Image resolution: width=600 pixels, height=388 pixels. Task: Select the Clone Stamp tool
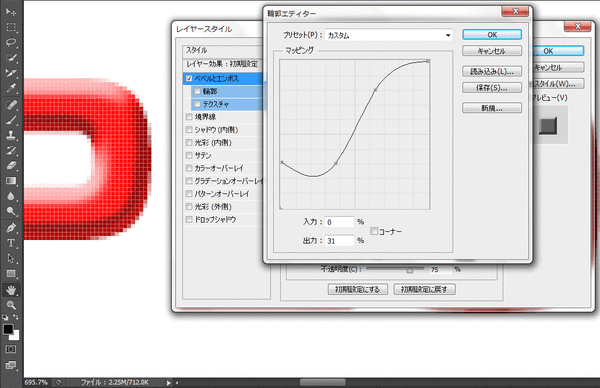[11, 135]
